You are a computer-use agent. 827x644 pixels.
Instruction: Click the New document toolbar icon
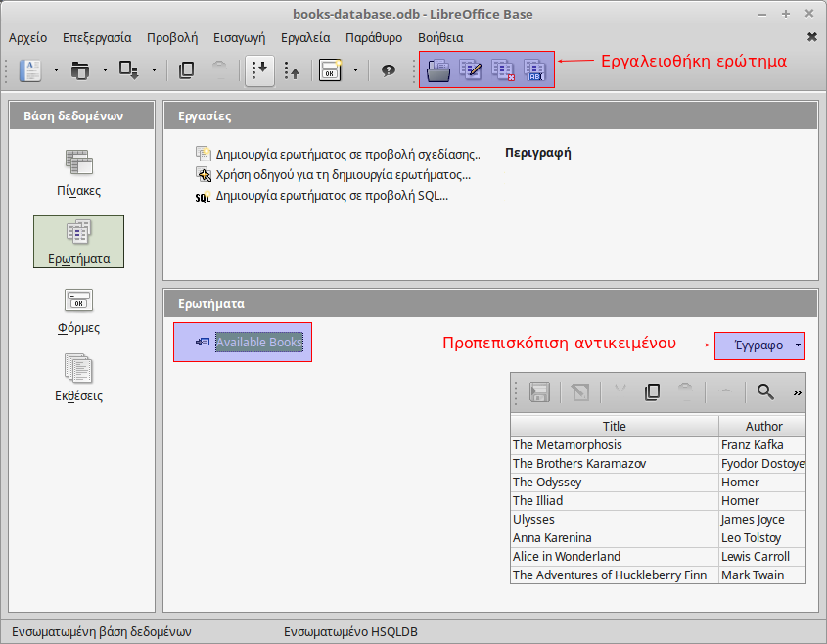pyautogui.click(x=30, y=70)
